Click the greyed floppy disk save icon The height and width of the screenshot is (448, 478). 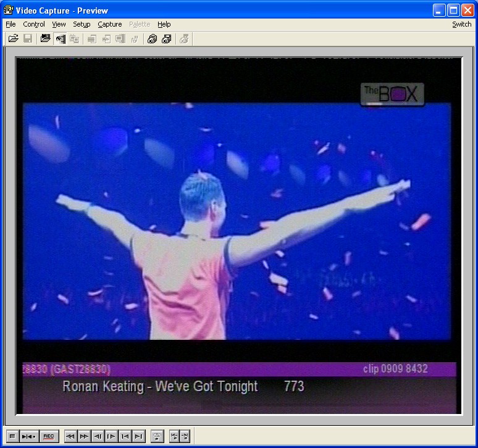click(28, 39)
